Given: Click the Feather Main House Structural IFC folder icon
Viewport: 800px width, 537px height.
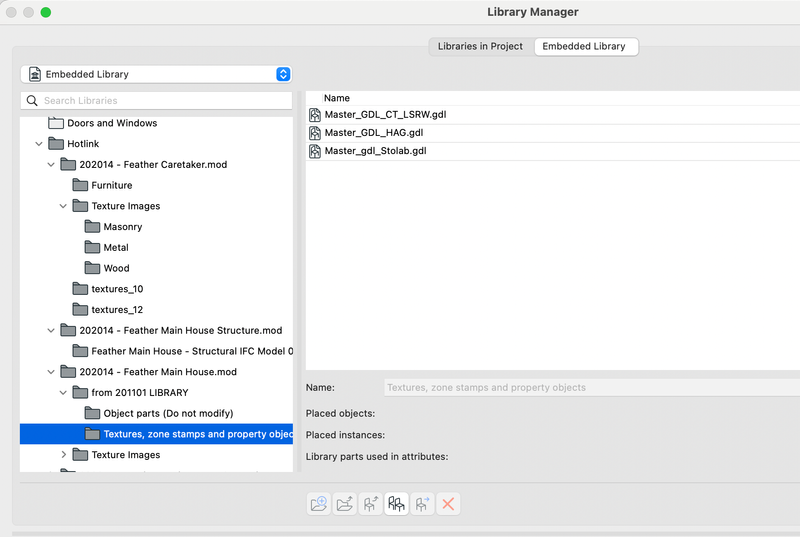Looking at the screenshot, I should coord(80,351).
